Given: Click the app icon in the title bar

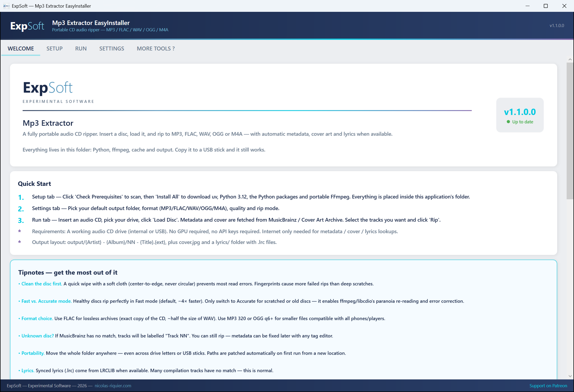Looking at the screenshot, I should pyautogui.click(x=6, y=6).
